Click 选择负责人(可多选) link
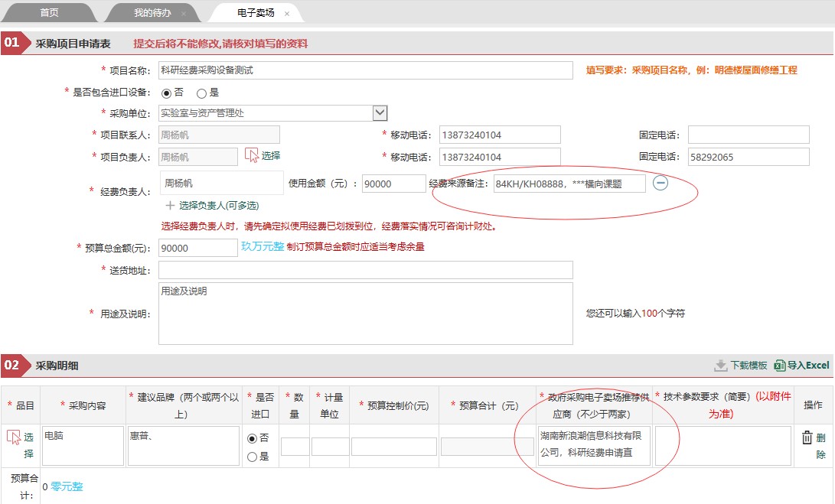835x504 pixels. [218, 206]
